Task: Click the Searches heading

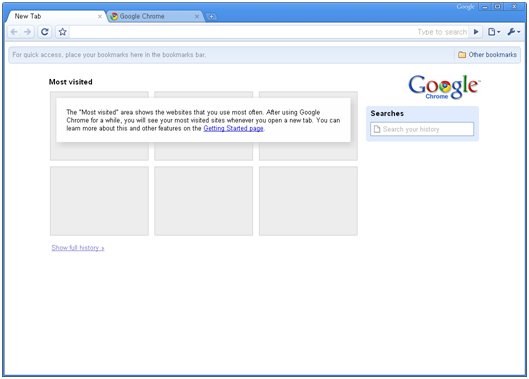Action: pos(387,113)
